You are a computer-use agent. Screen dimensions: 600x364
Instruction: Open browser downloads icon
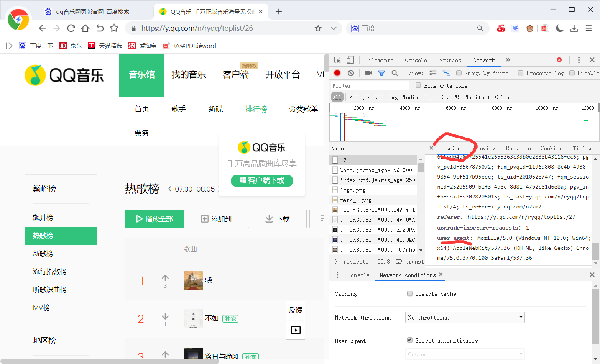[574, 28]
